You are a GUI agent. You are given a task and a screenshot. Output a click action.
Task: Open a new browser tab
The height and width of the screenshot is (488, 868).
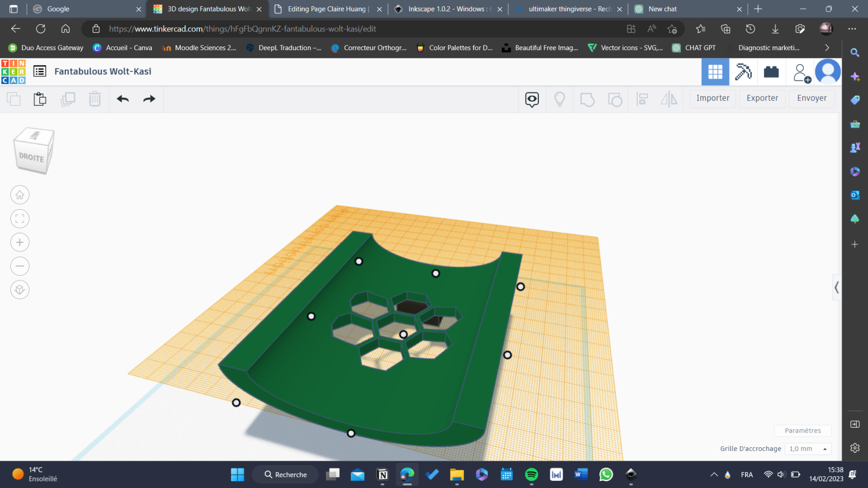758,9
